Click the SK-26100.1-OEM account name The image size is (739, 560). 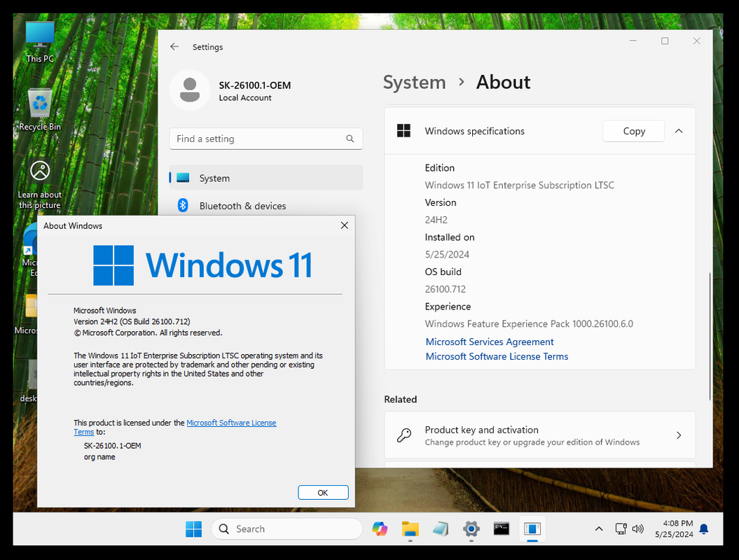(254, 85)
